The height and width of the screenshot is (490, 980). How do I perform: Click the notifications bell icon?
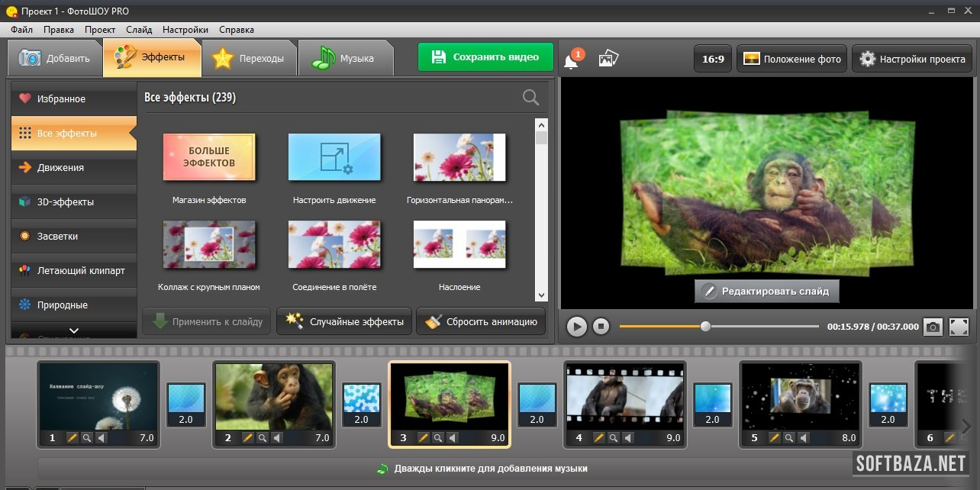point(571,60)
